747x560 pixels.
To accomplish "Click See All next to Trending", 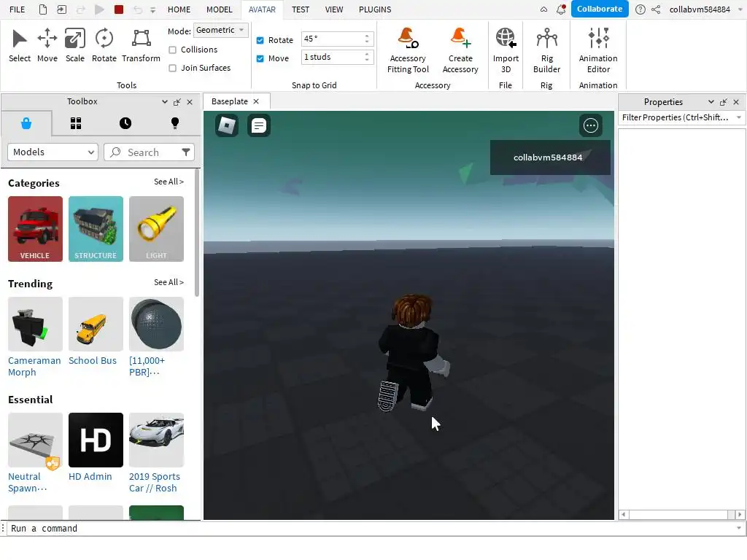I will coord(169,282).
